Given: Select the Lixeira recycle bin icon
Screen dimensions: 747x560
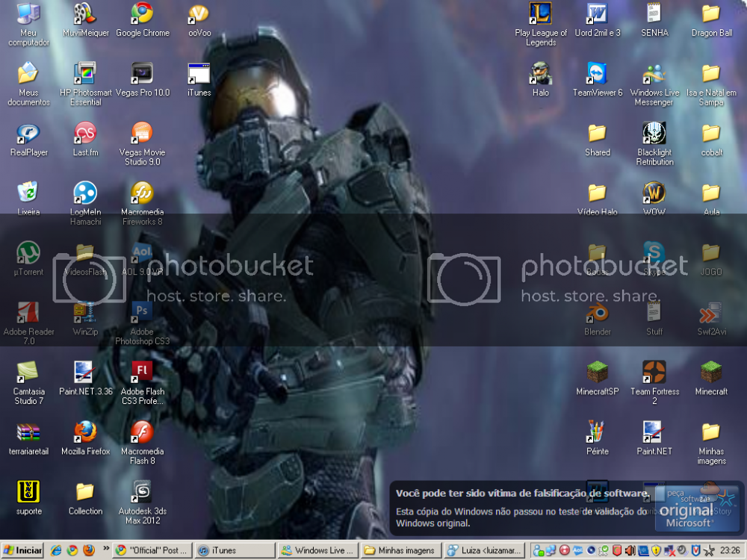Looking at the screenshot, I should click(28, 199).
